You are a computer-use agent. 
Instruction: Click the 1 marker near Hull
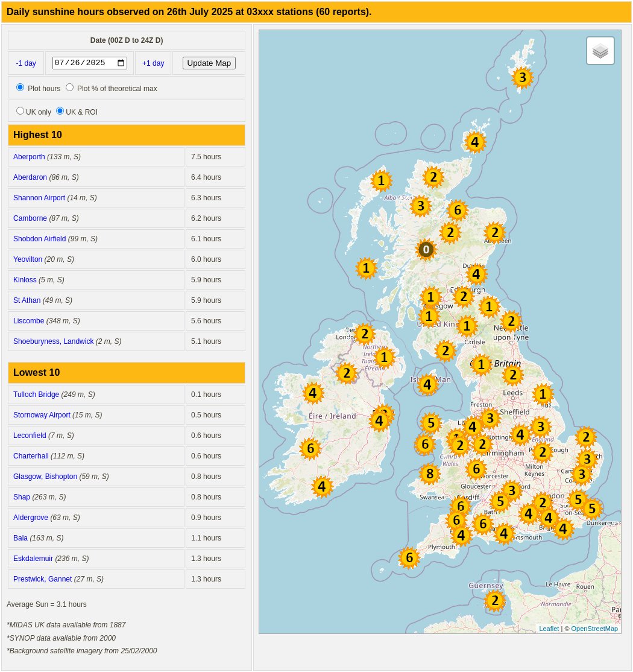pyautogui.click(x=542, y=394)
